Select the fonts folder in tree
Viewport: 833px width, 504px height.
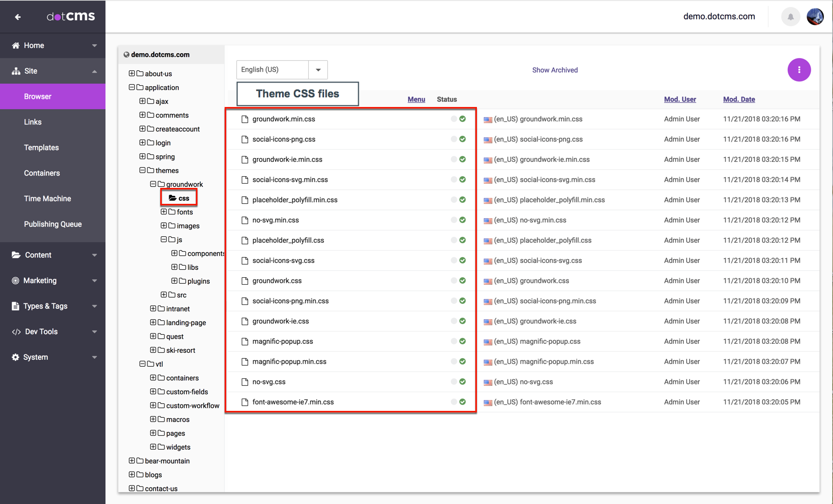click(185, 212)
